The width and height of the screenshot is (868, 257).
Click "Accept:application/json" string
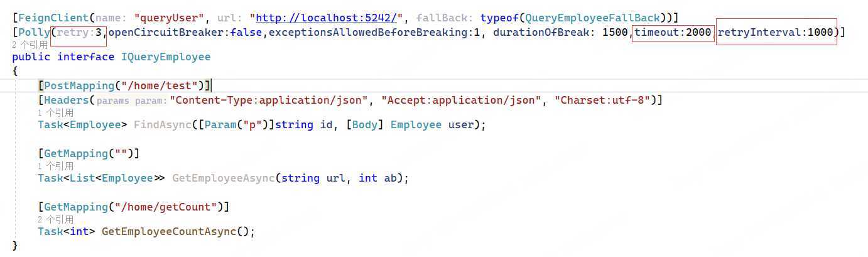[462, 100]
